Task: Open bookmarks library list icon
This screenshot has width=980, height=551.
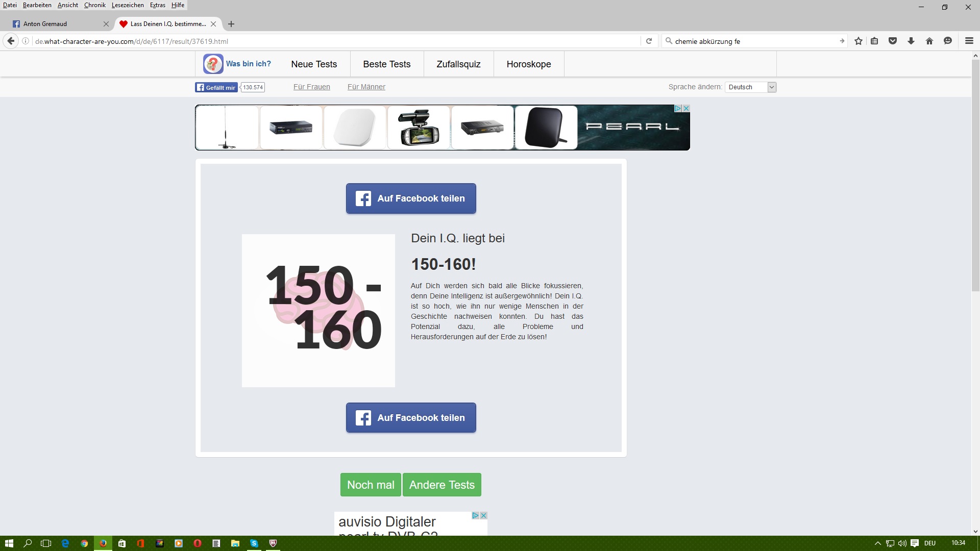Action: pyautogui.click(x=874, y=41)
